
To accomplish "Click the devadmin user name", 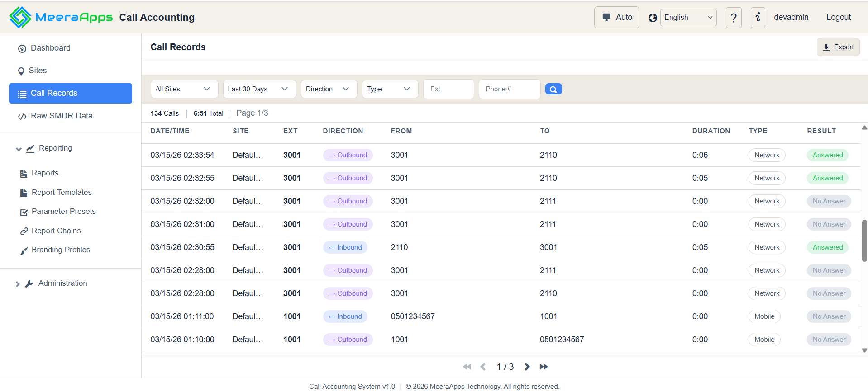I will 791,17.
